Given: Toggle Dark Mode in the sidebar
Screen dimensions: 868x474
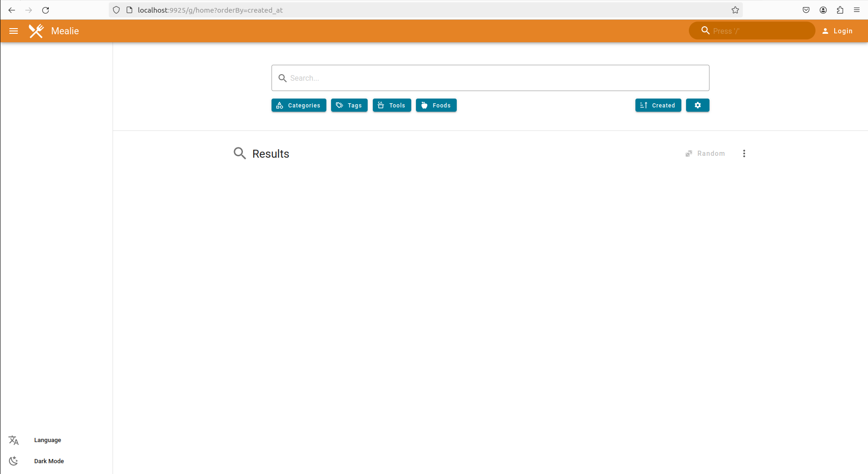Looking at the screenshot, I should pyautogui.click(x=49, y=461).
